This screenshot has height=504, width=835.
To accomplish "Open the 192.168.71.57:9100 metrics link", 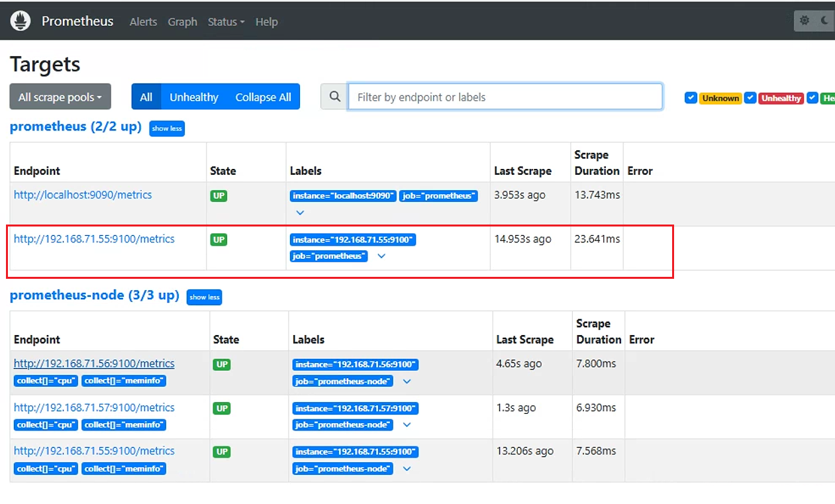I will point(94,407).
